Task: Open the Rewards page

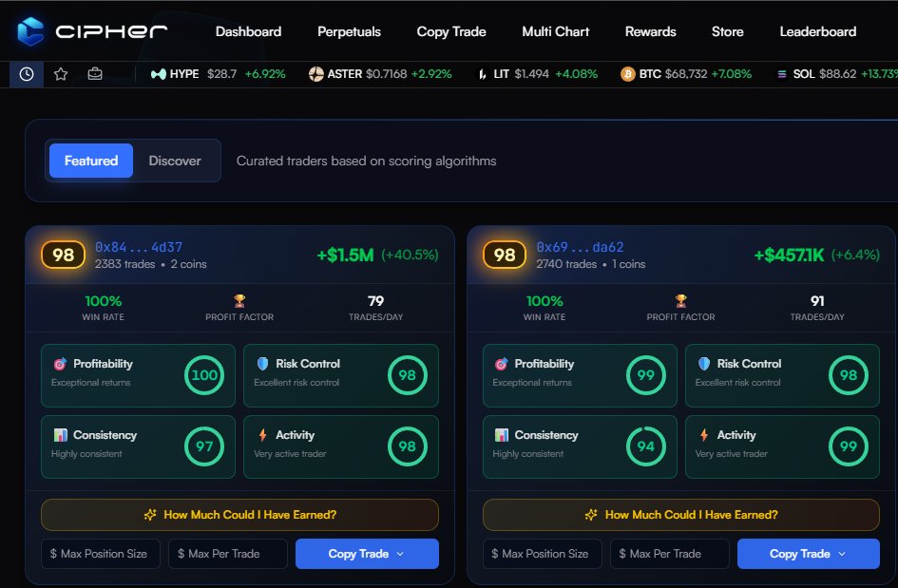Action: tap(651, 31)
